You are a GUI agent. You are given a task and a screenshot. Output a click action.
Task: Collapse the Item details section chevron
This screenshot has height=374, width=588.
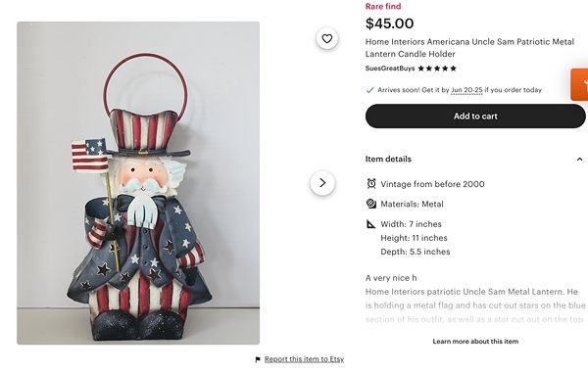pos(579,159)
